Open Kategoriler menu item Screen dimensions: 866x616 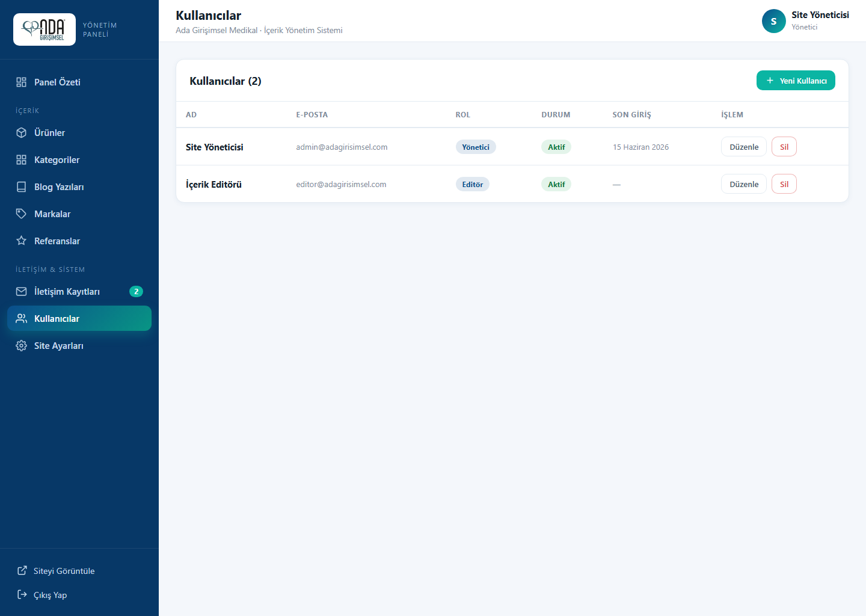pos(79,160)
